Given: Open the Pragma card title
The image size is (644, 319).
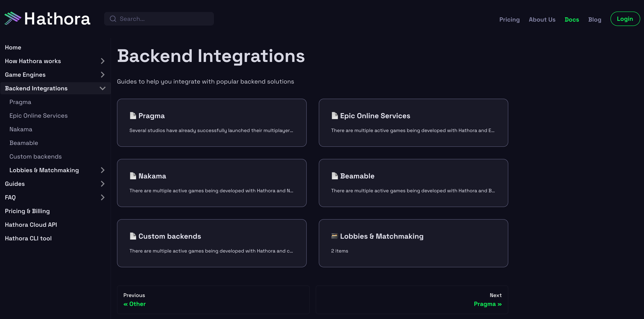Looking at the screenshot, I should (x=152, y=116).
